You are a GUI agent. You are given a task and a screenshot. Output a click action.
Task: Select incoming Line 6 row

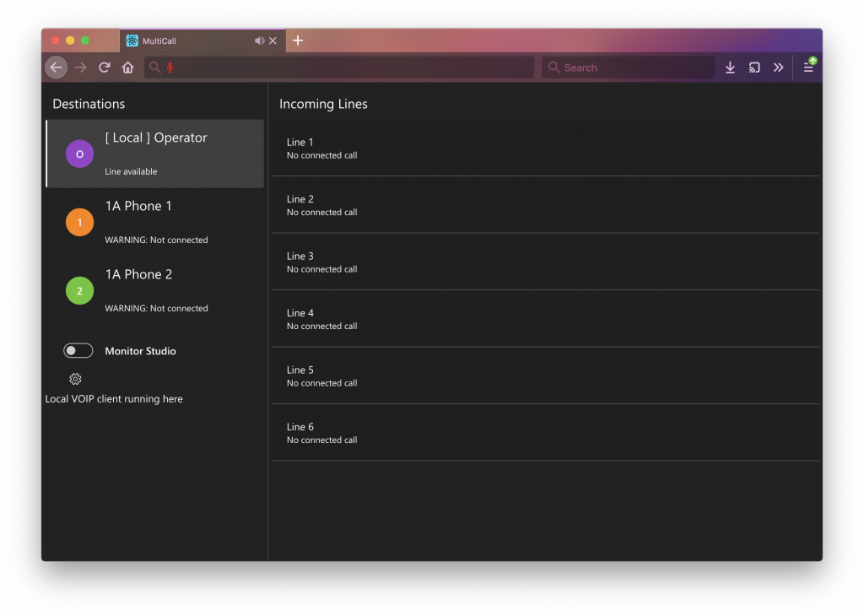coord(545,433)
